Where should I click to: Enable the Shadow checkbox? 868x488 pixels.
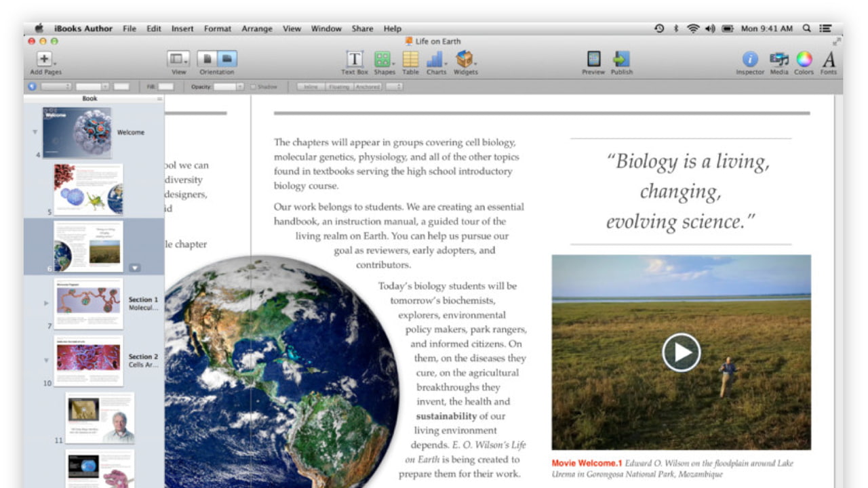click(x=253, y=87)
